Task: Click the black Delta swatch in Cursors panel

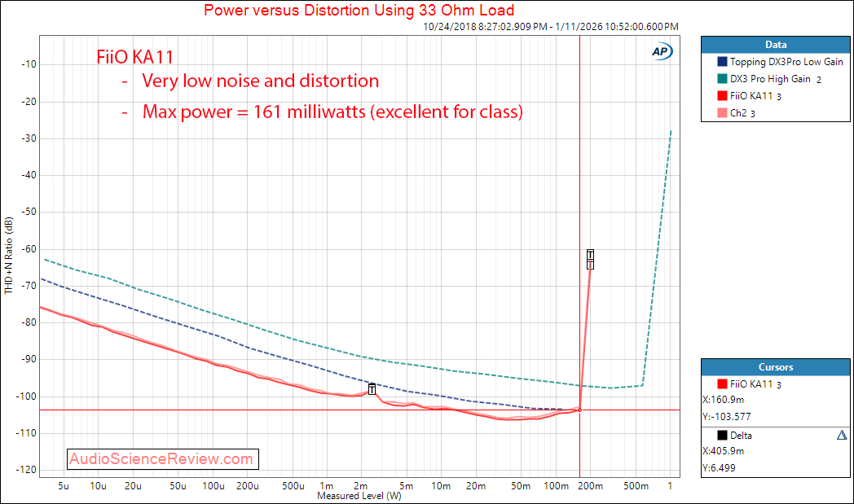Action: tap(722, 435)
